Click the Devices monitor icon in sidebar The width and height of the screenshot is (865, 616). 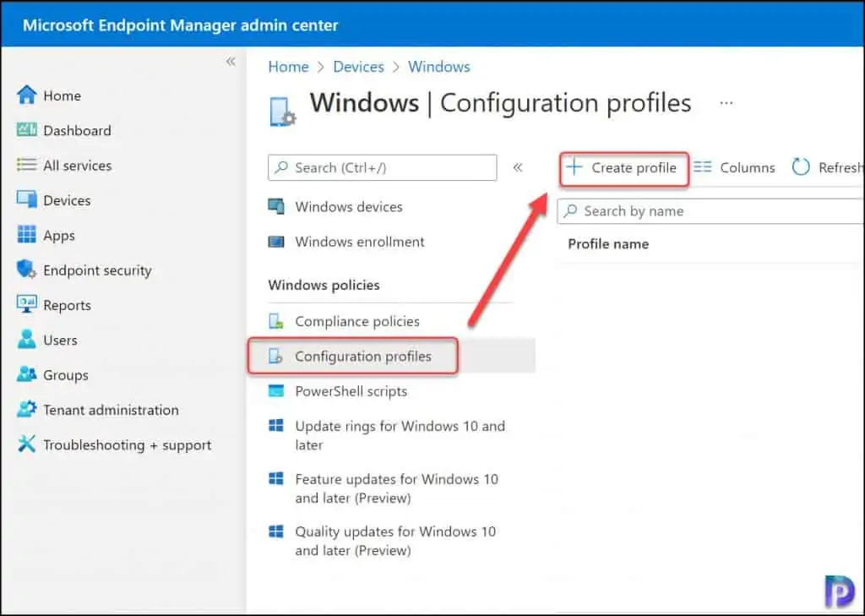click(x=26, y=199)
